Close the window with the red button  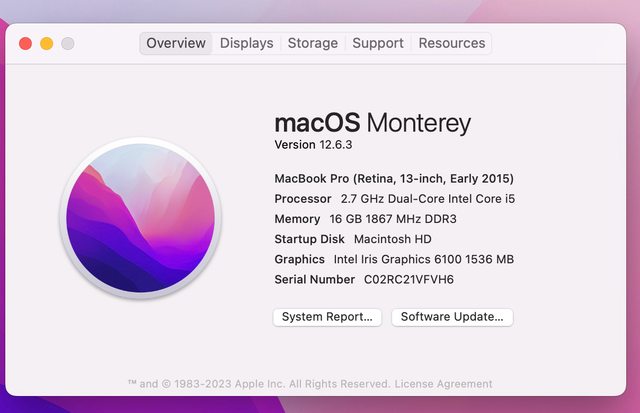(24, 43)
